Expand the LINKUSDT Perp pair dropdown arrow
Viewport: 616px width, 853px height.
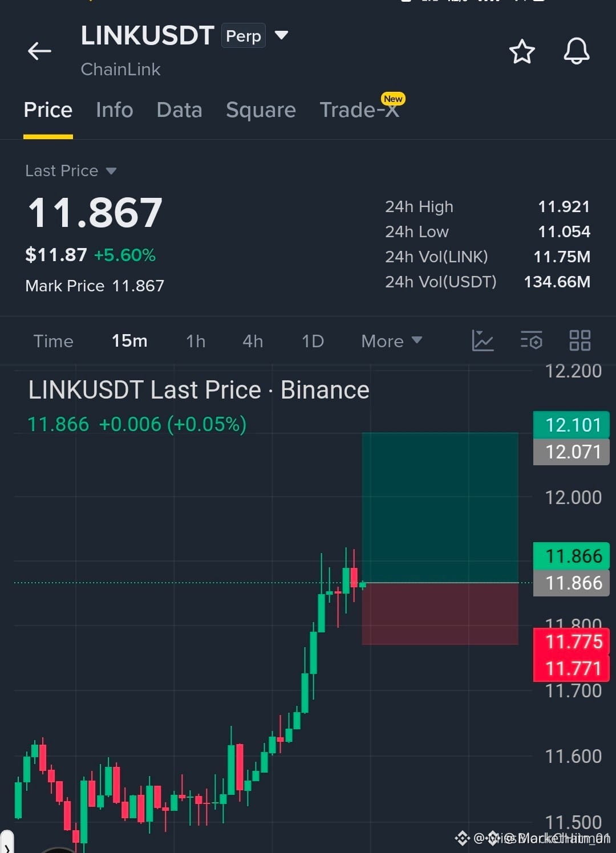281,35
